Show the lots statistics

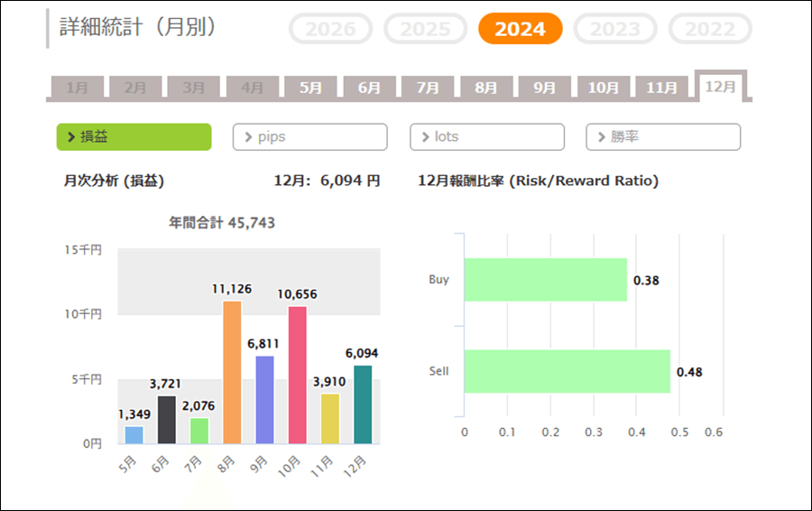[486, 137]
